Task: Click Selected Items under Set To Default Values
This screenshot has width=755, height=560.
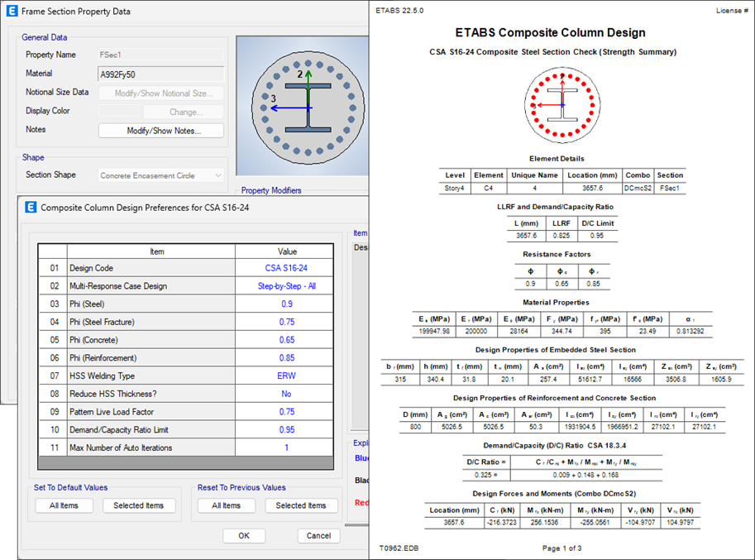Action: tap(139, 505)
